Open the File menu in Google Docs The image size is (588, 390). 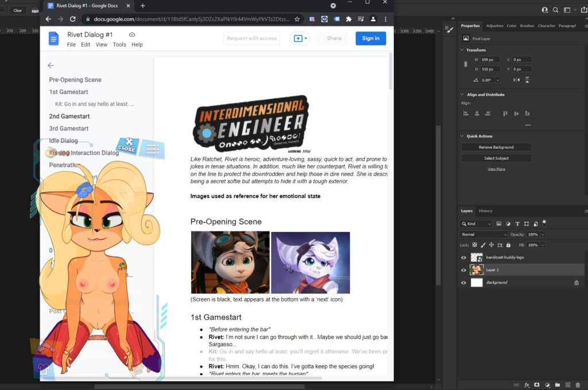pyautogui.click(x=71, y=45)
